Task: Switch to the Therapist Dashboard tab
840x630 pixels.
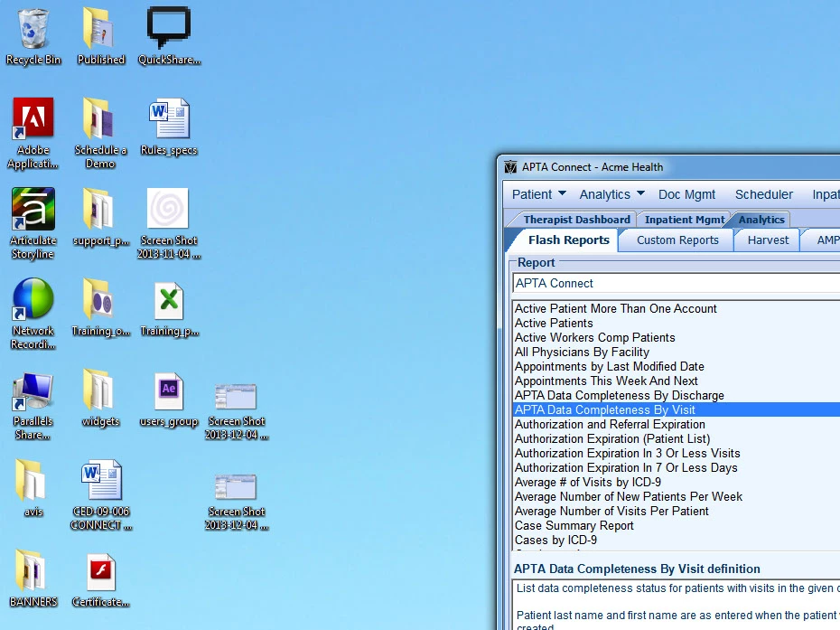Action: (x=575, y=220)
